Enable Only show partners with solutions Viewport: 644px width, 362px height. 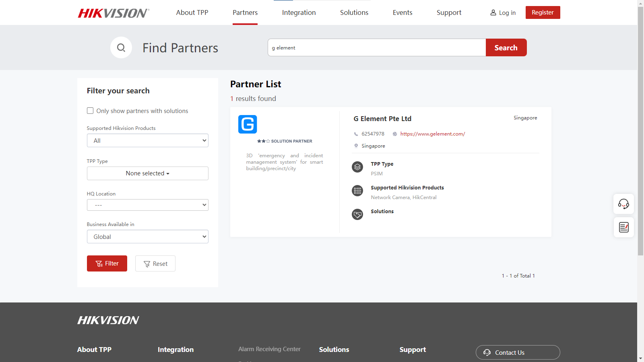[90, 111]
